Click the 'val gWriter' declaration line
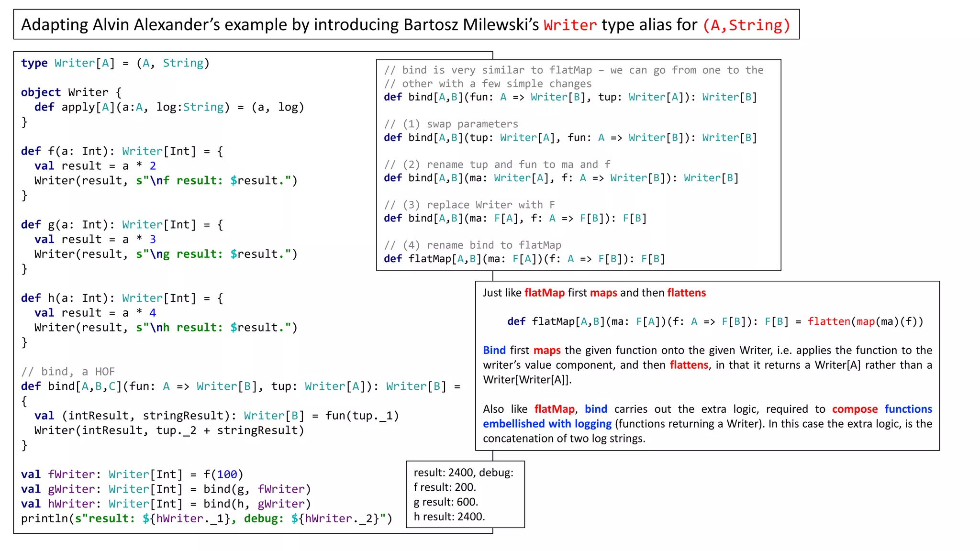Screen dimensions: 980x551 pos(166,489)
